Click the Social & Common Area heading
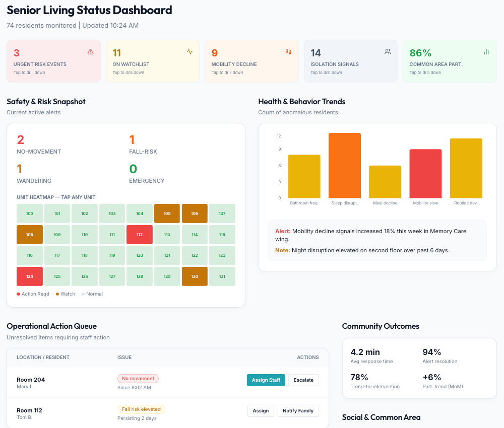504x428 pixels. click(x=381, y=417)
